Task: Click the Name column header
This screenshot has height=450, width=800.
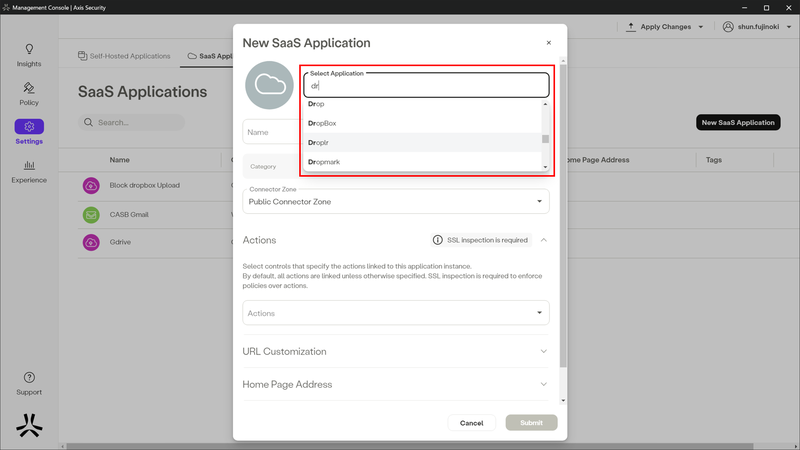Action: tap(119, 160)
